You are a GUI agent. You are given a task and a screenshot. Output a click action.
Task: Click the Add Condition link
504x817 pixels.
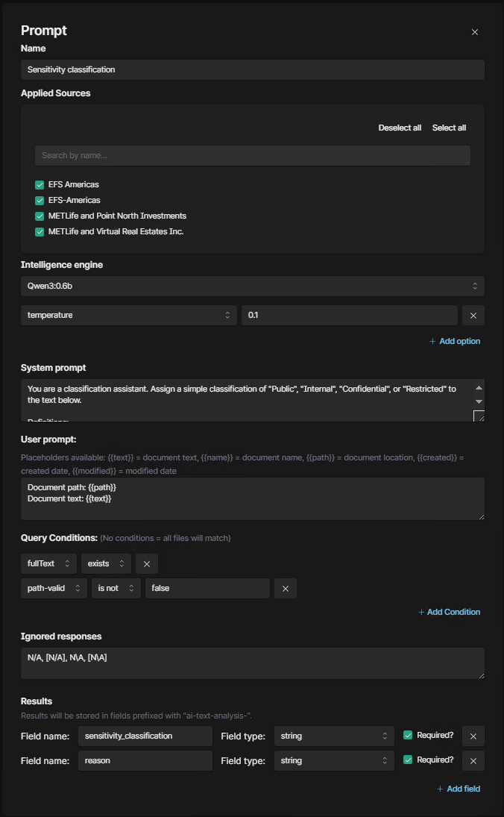pos(449,612)
